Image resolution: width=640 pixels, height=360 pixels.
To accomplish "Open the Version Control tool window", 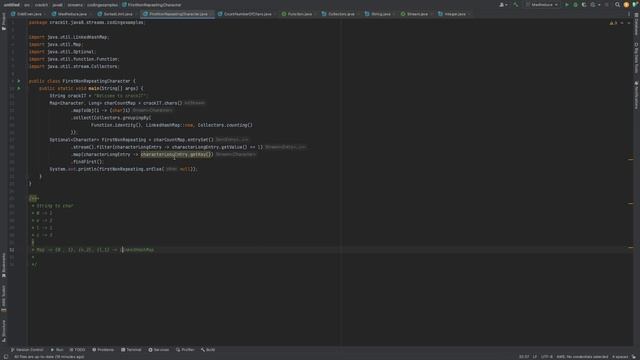I will (27, 350).
